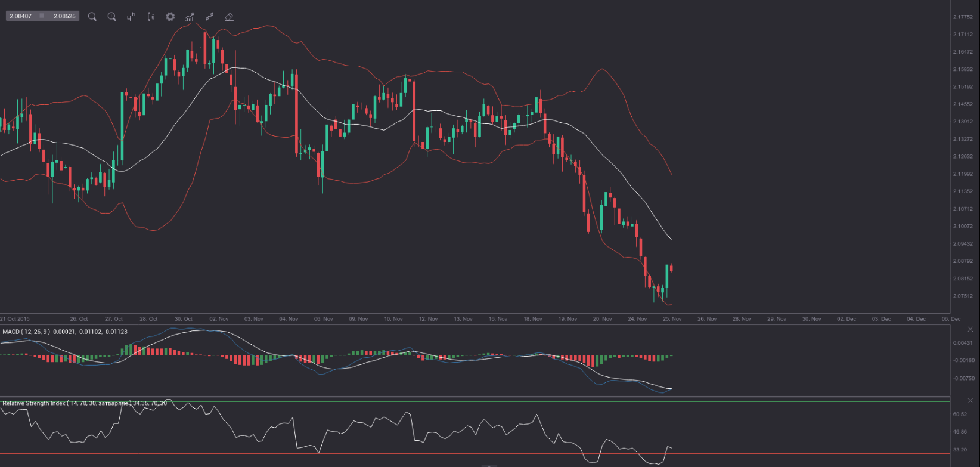
Task: Click the eraser tool to clear drawings
Action: click(229, 17)
